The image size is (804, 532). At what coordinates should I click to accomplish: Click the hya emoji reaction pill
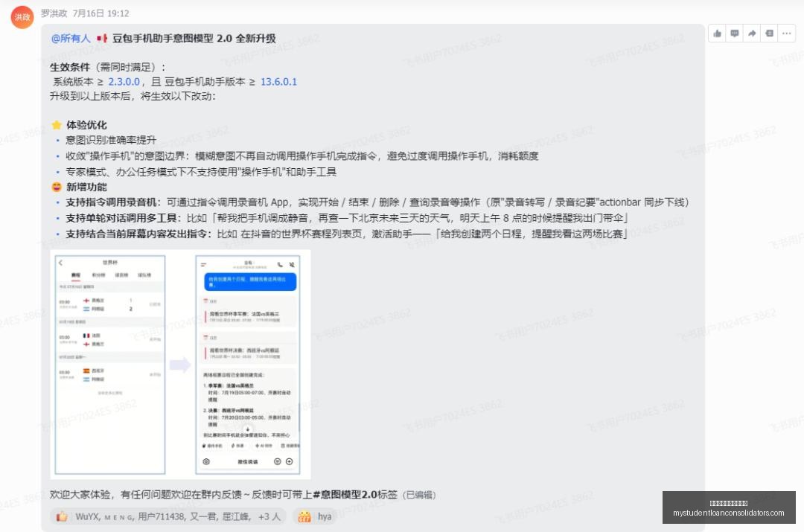pos(316,516)
